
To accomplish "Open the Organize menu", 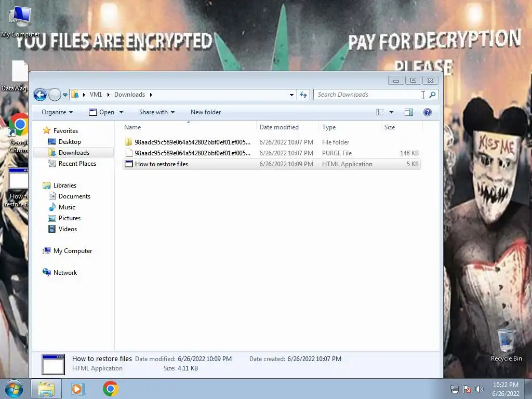I will click(x=57, y=112).
